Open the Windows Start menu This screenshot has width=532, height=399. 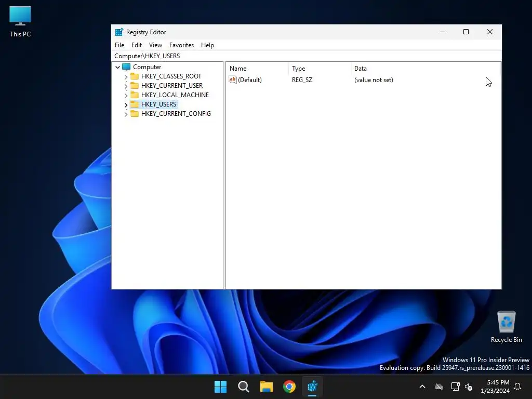pos(220,387)
